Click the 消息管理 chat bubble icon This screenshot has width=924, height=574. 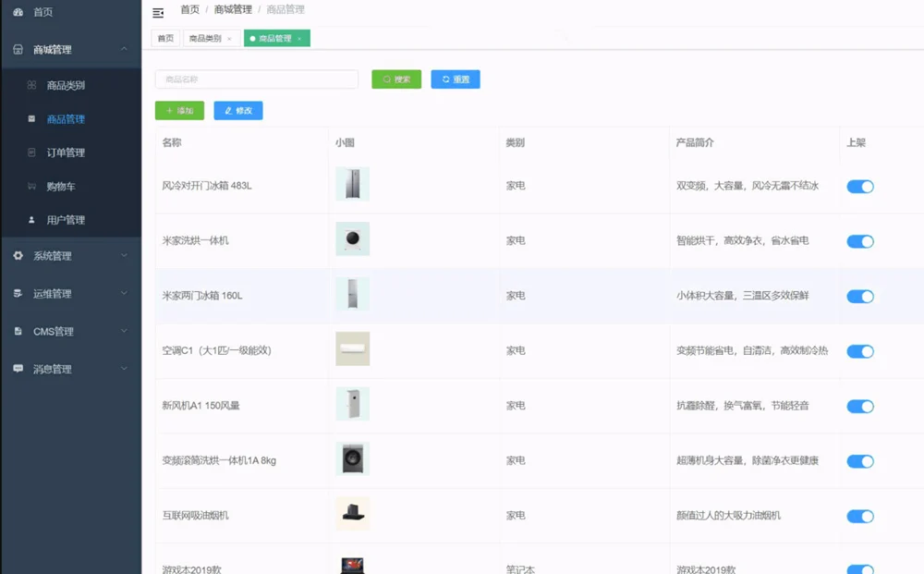[18, 369]
